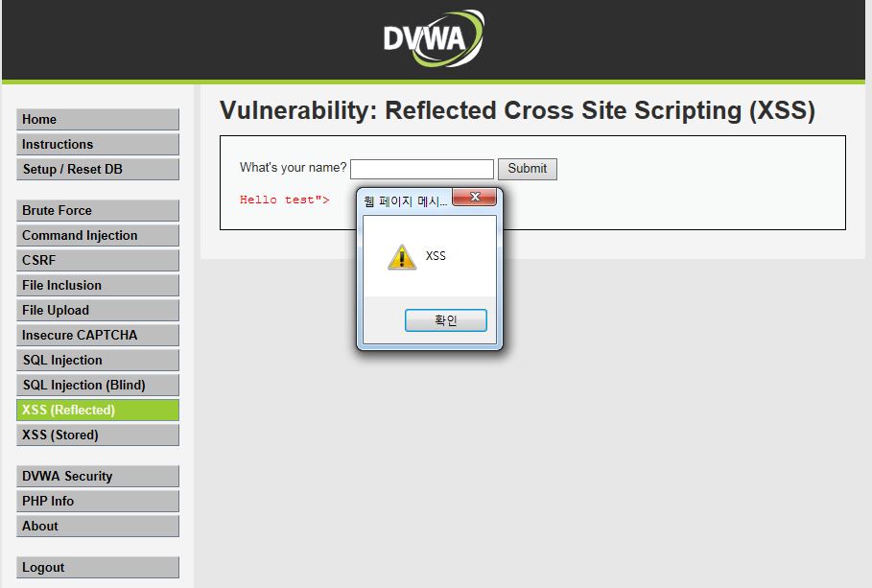Close the alert dialog with X

475,197
